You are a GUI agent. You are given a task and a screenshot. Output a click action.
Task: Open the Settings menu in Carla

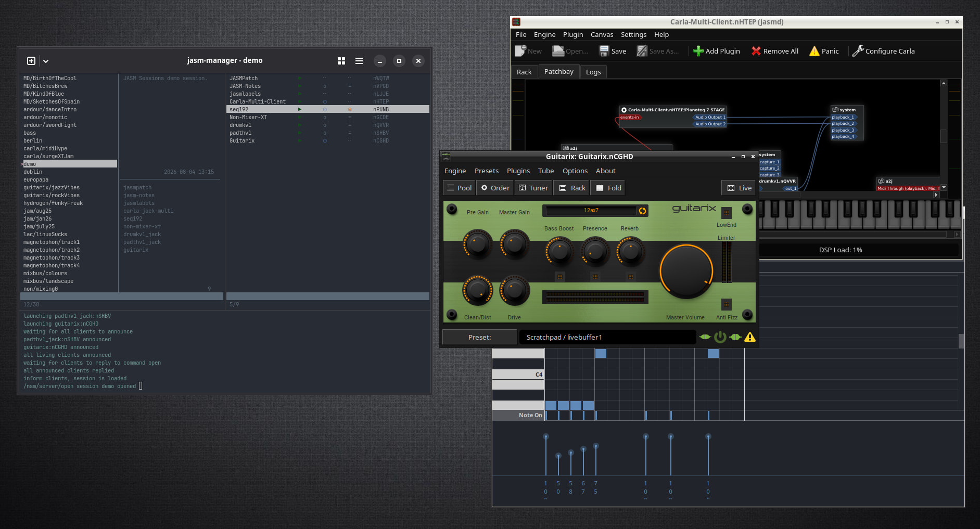(x=633, y=34)
